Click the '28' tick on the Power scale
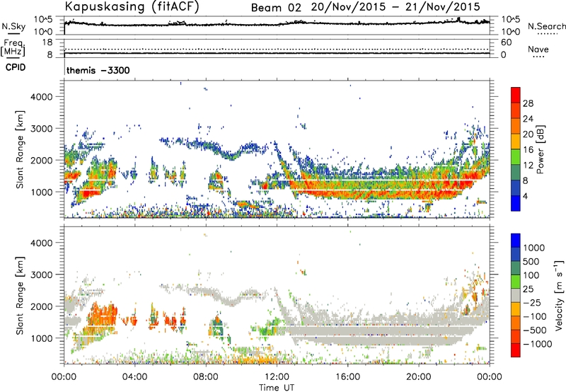 [x=528, y=103]
